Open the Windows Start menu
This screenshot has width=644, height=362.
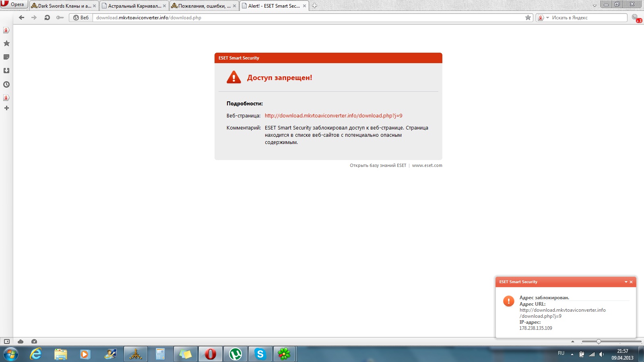click(11, 354)
